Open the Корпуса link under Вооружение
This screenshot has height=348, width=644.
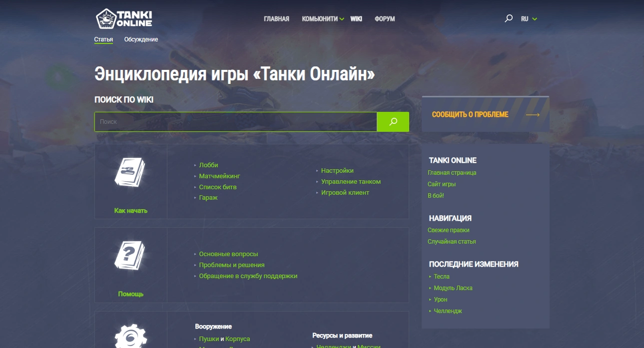[x=238, y=339]
